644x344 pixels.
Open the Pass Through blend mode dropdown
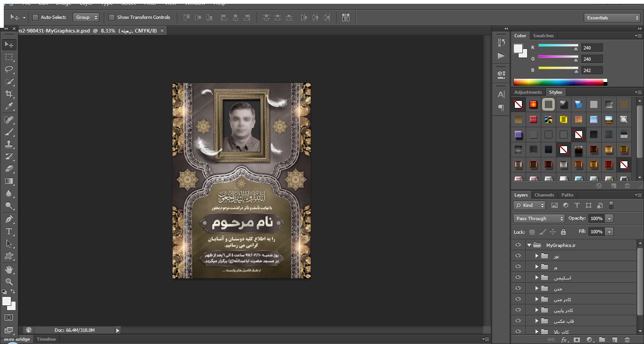[x=538, y=219]
